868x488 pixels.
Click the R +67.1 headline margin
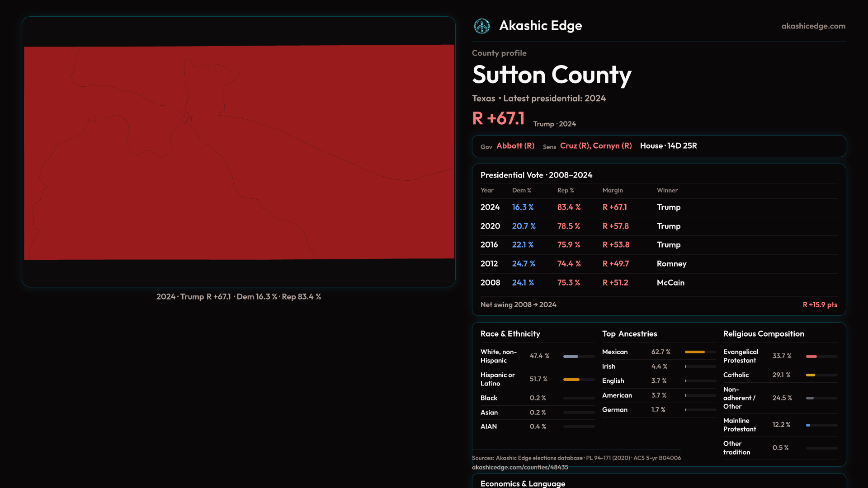498,119
